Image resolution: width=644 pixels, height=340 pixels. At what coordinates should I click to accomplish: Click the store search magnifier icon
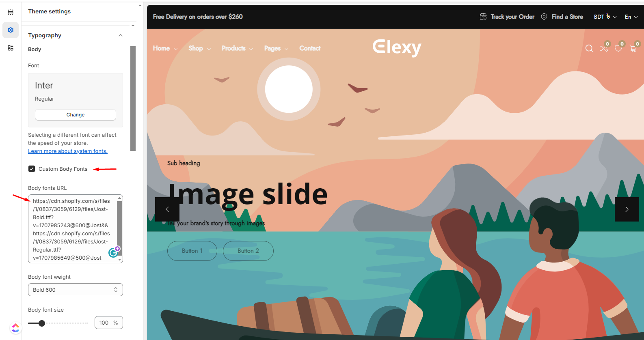pyautogui.click(x=589, y=48)
